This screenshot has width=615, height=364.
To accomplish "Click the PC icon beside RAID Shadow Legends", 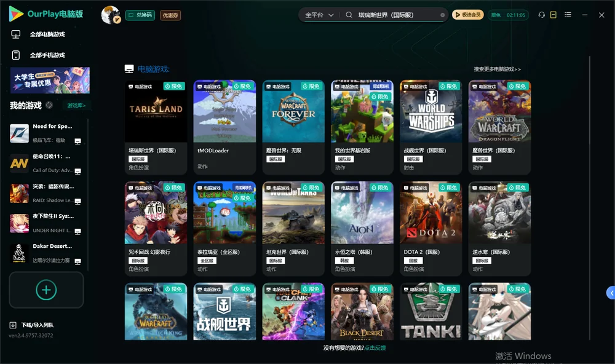I will 77,201.
